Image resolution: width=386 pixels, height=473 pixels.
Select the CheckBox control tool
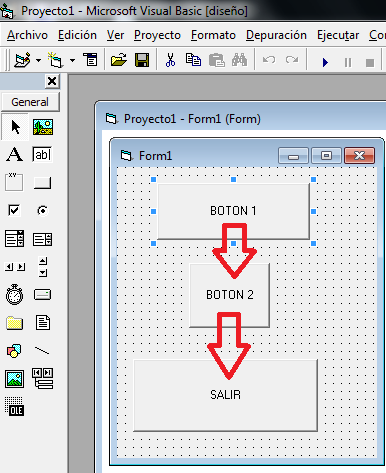click(14, 210)
